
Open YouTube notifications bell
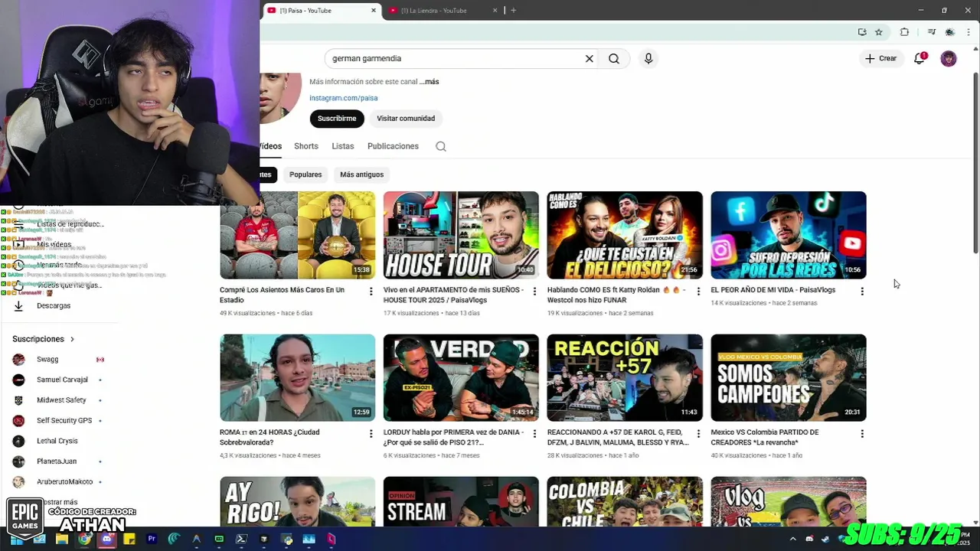tap(920, 59)
